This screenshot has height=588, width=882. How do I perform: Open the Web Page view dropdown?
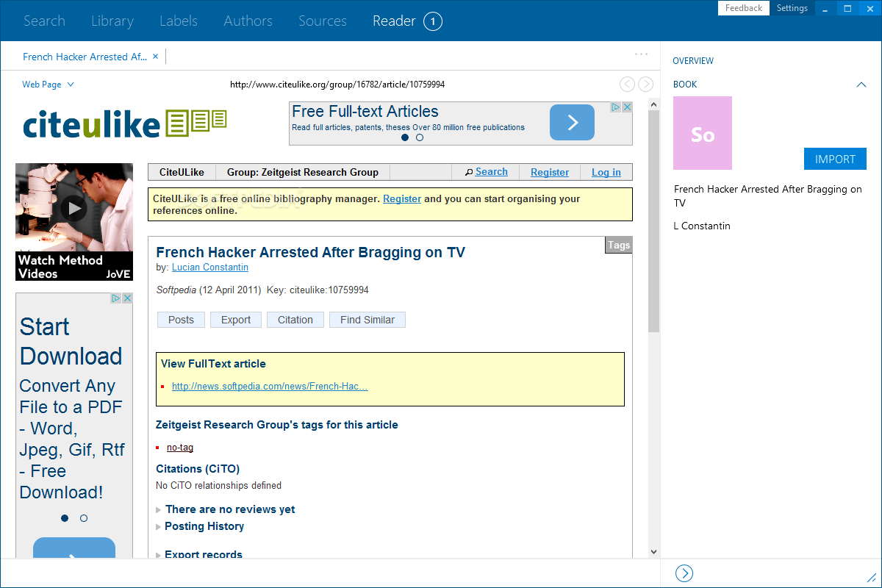tap(48, 85)
